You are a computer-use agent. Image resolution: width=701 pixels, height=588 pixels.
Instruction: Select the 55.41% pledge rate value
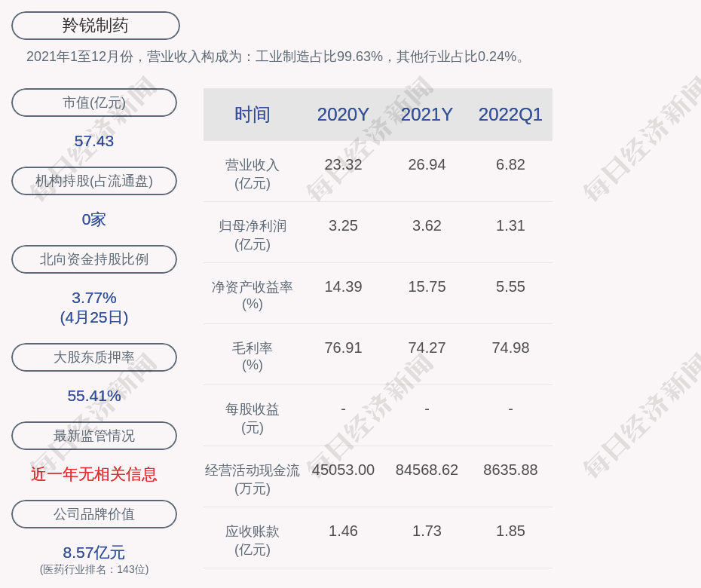(x=94, y=396)
